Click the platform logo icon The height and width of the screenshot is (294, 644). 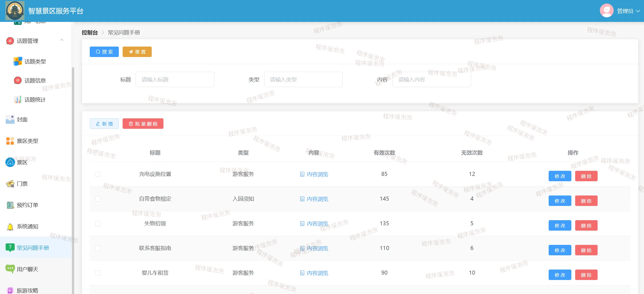15,11
